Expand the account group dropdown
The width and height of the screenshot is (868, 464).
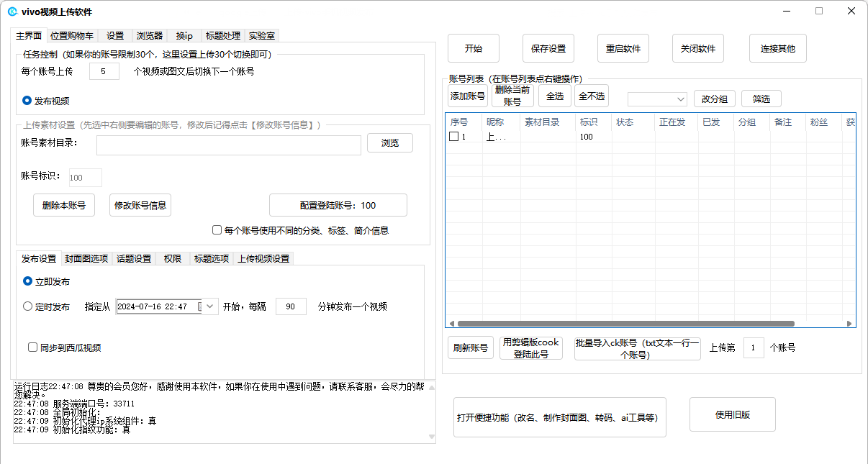pyautogui.click(x=681, y=99)
